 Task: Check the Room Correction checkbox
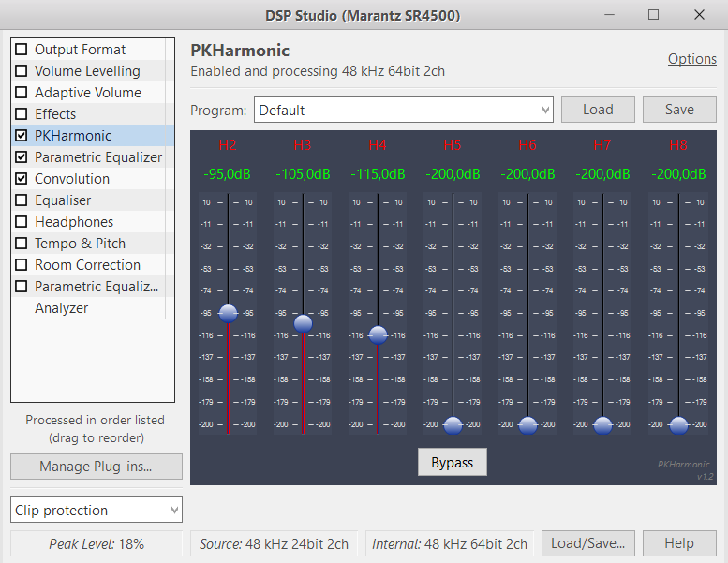22,264
